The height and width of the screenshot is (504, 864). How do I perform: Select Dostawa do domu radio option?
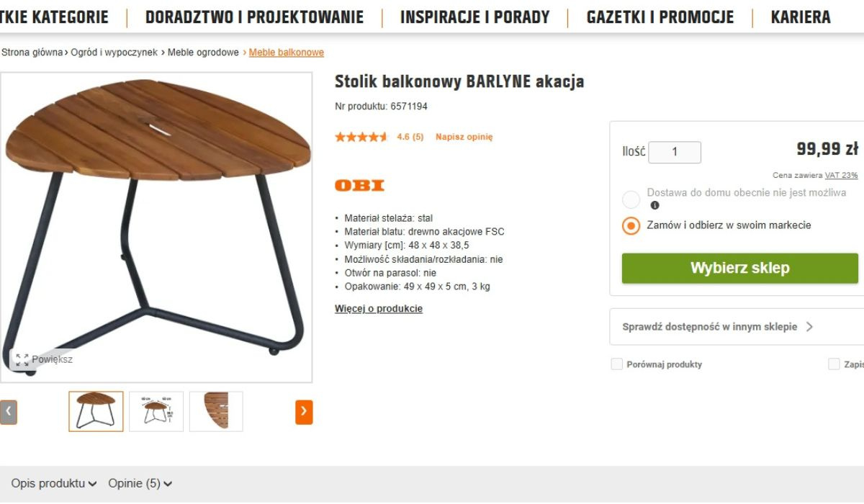click(631, 199)
